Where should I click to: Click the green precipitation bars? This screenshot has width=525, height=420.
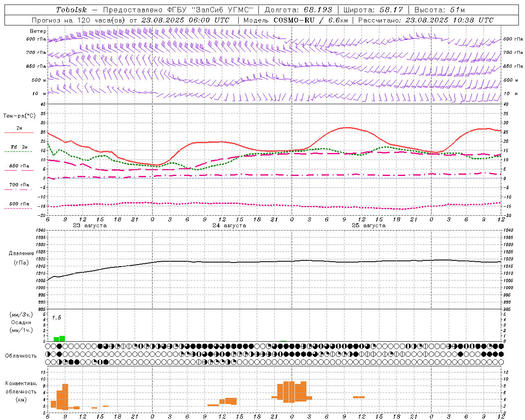click(59, 339)
